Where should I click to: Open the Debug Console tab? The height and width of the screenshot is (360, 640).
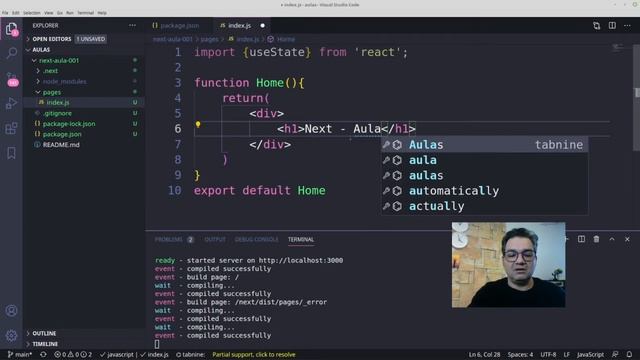click(x=256, y=240)
